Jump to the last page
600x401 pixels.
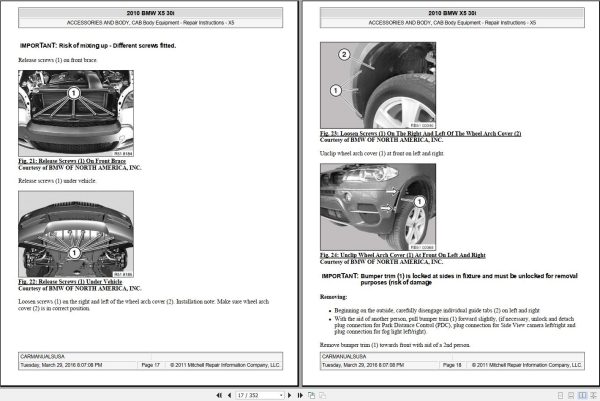[300, 395]
